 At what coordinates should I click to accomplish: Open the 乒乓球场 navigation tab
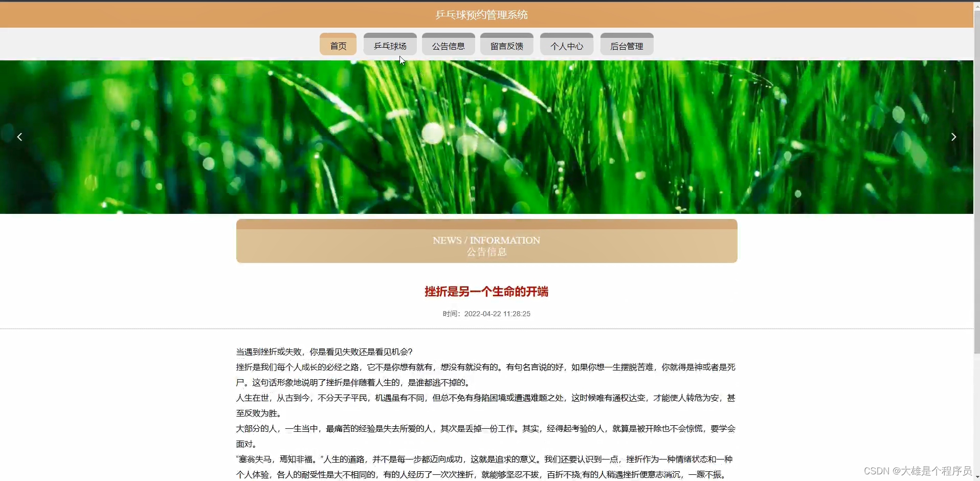tap(390, 45)
